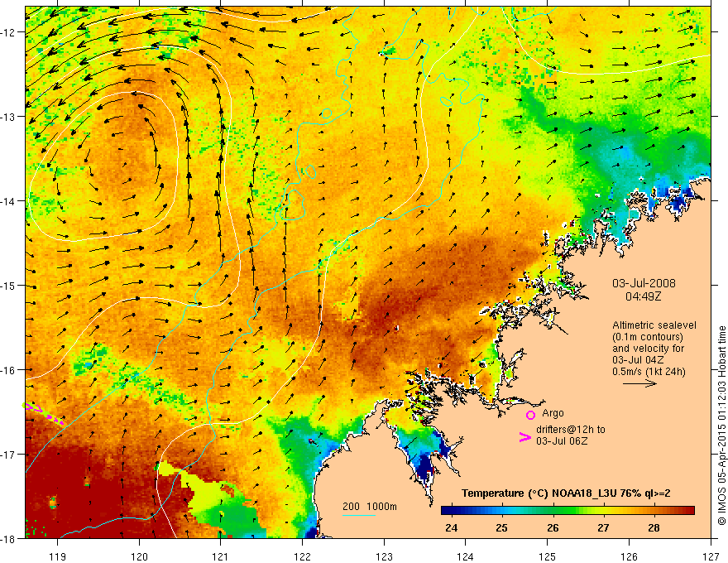Viewport: 728px width, 563px height.
Task: Click the latitude axis label '-12'
Action: tap(8, 32)
